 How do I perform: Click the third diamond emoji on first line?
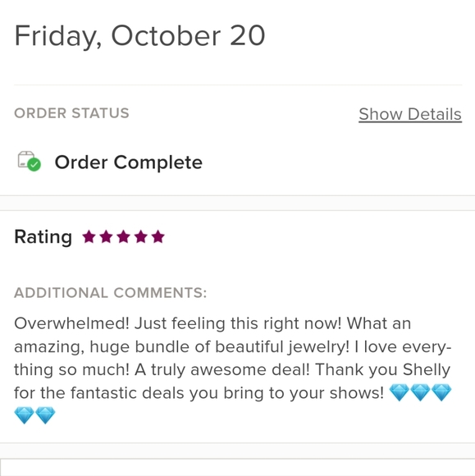click(441, 392)
